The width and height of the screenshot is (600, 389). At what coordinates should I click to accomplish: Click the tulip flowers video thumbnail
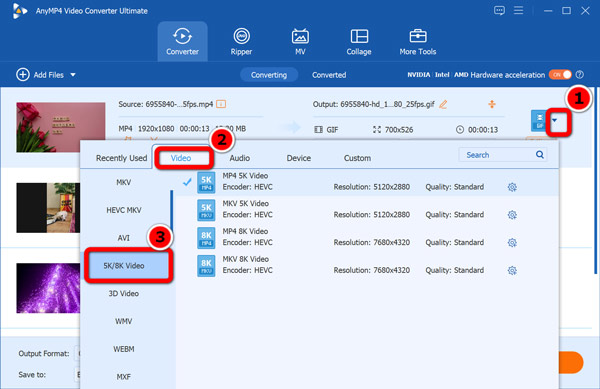[60, 127]
